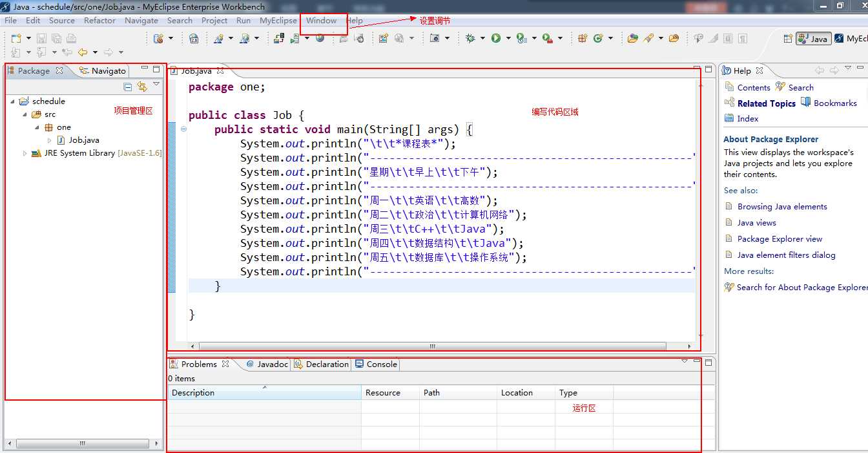Open the Window menu
This screenshot has width=868, height=453.
(321, 20)
